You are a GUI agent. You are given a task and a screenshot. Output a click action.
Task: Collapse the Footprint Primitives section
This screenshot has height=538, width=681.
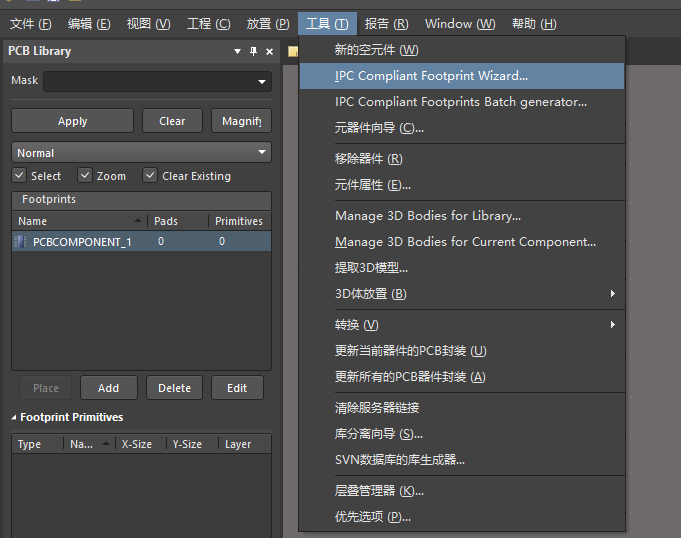tap(13, 417)
